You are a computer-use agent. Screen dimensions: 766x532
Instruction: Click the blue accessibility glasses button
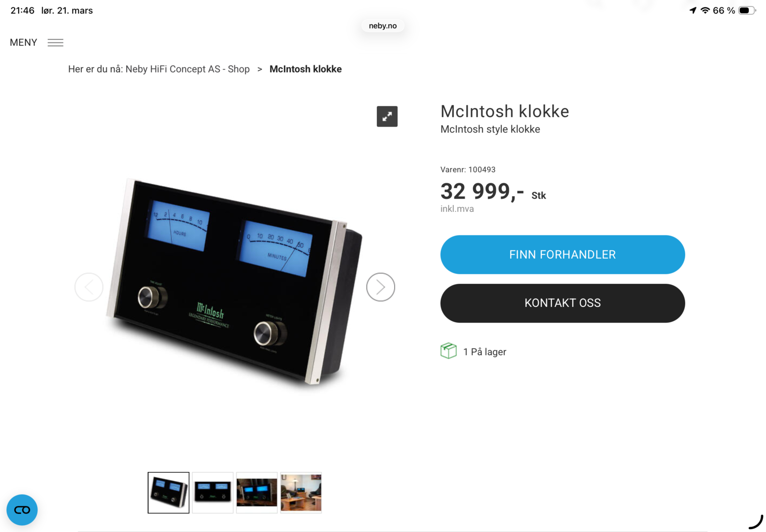[22, 510]
